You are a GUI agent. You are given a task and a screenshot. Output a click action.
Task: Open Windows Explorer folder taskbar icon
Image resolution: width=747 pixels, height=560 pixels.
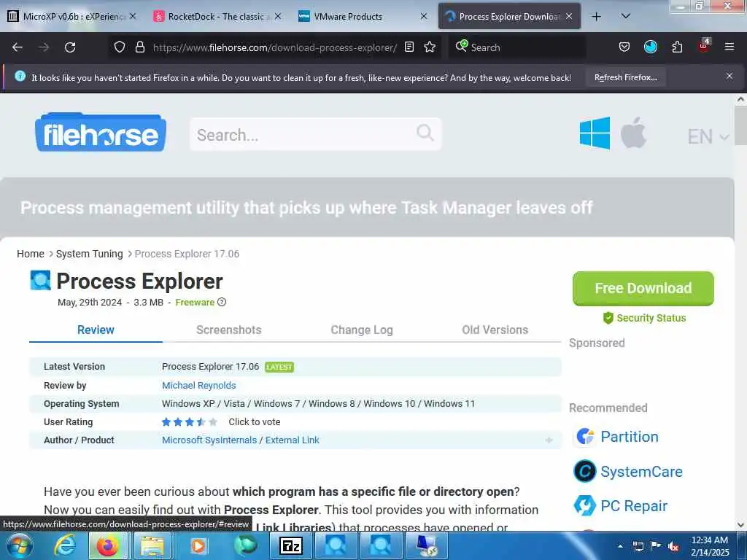tap(152, 545)
